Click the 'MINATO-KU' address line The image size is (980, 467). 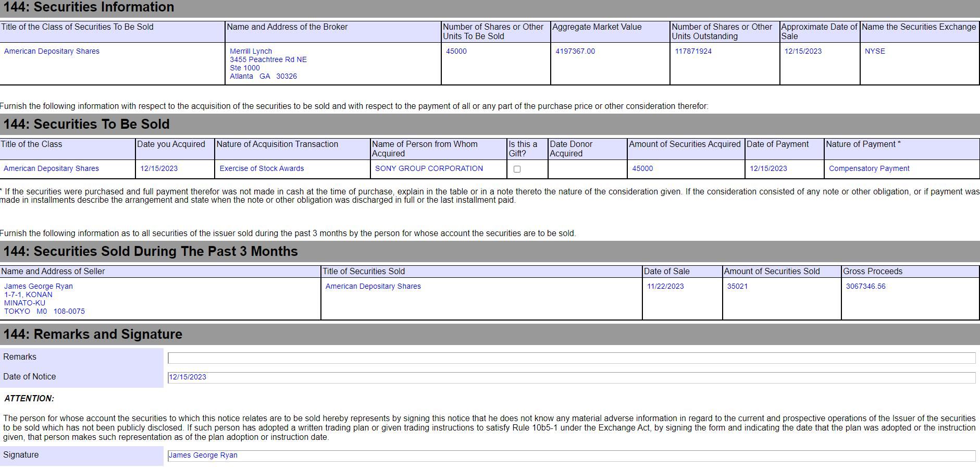[x=24, y=303]
